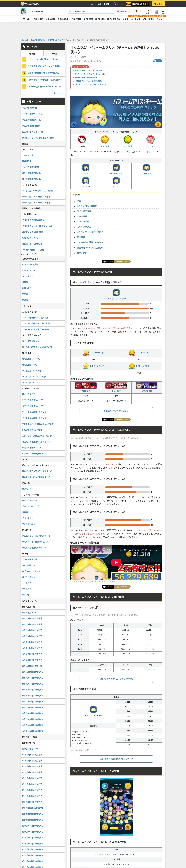
Task: Open the スキル1-3 スコアランキング star icon
Action: coord(86,366)
